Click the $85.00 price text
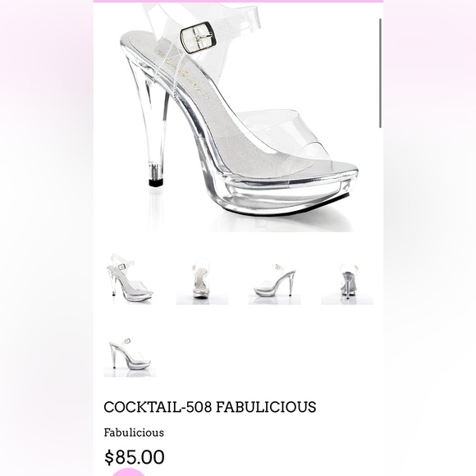476x476 pixels. [x=135, y=457]
